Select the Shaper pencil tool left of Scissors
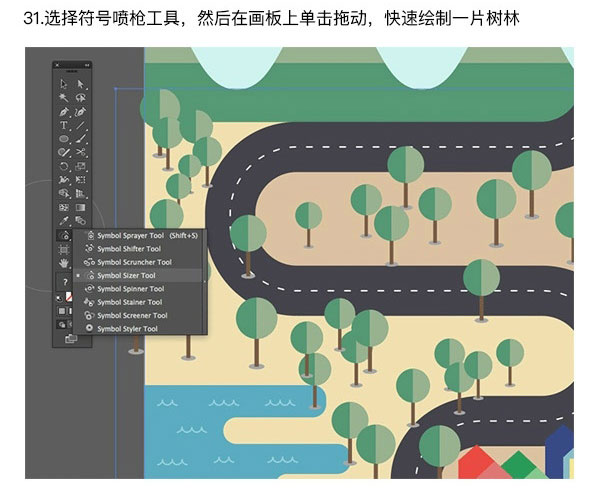This screenshot has width=600, height=488. [x=64, y=152]
